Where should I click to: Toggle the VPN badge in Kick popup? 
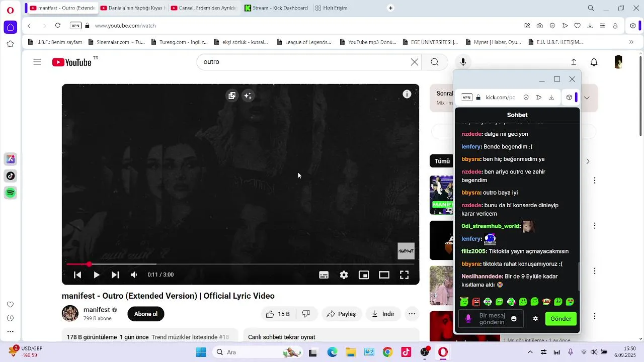click(467, 98)
